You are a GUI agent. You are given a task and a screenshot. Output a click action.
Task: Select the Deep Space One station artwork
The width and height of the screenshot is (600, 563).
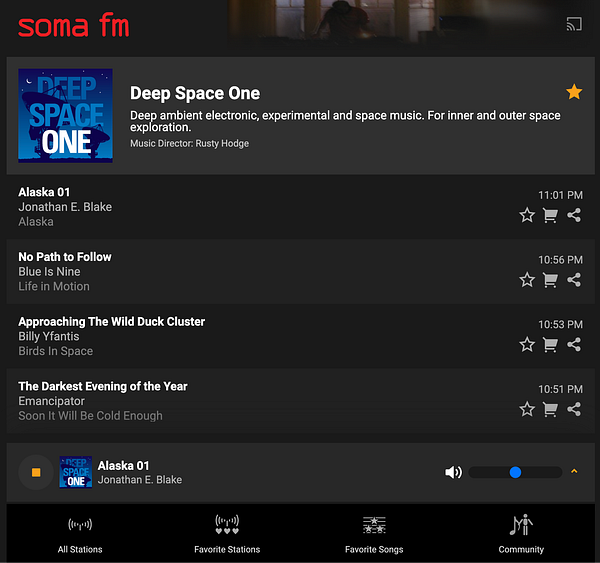(x=65, y=116)
